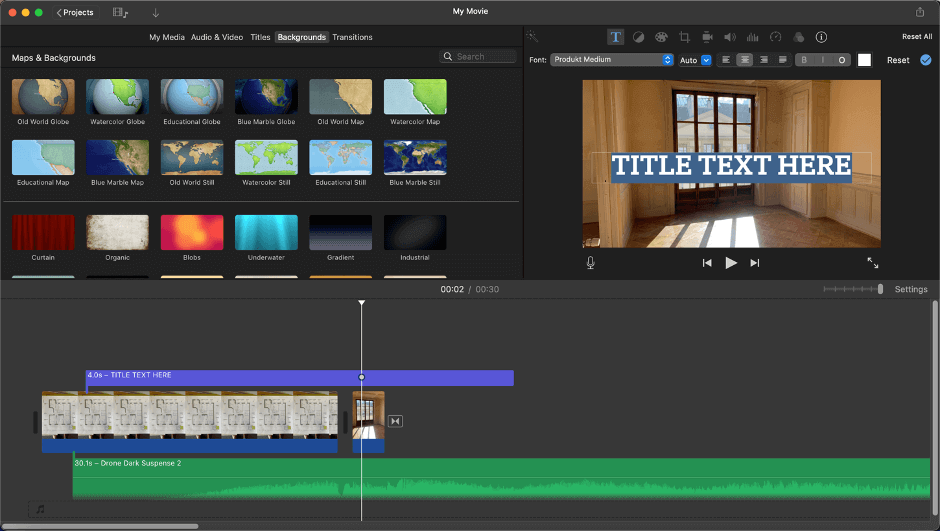940x532 pixels.
Task: Toggle outline text style
Action: tap(842, 60)
